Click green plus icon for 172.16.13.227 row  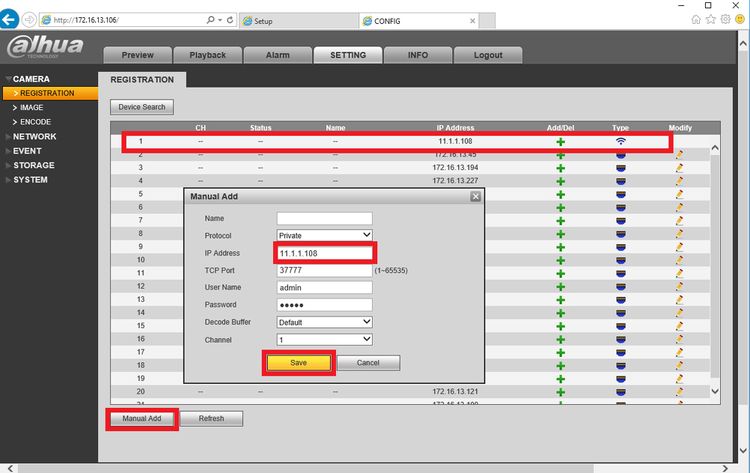pos(561,181)
